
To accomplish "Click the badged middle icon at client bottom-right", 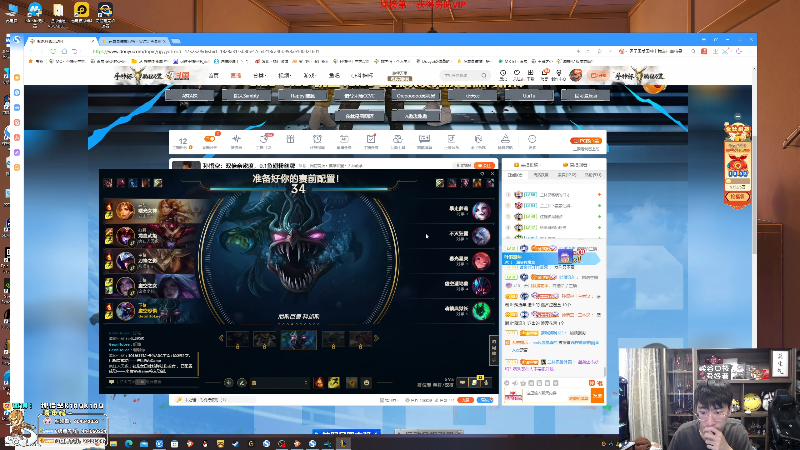I will (x=474, y=382).
